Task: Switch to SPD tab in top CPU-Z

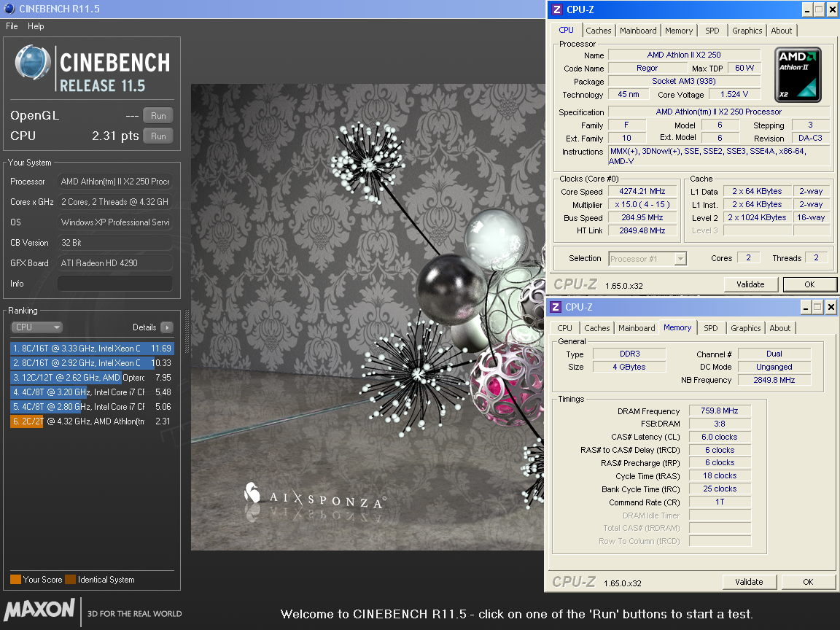Action: pyautogui.click(x=712, y=31)
